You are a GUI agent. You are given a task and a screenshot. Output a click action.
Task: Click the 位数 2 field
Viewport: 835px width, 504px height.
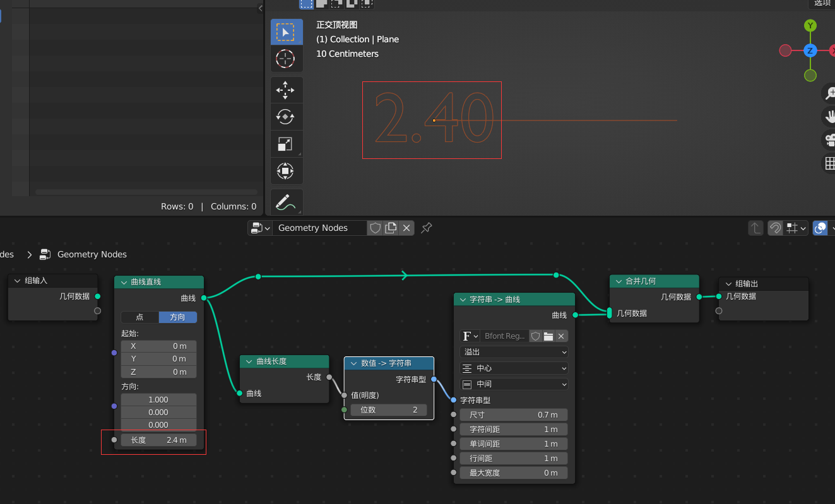point(389,409)
